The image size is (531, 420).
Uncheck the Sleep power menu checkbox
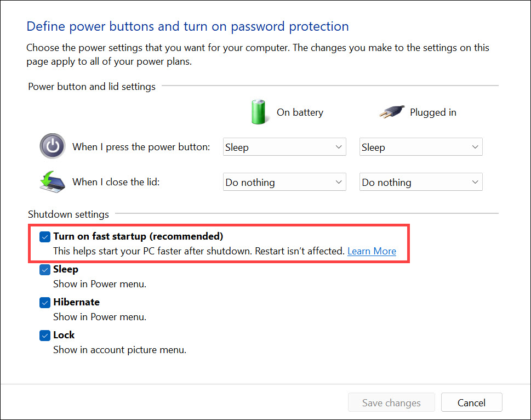[x=45, y=270]
